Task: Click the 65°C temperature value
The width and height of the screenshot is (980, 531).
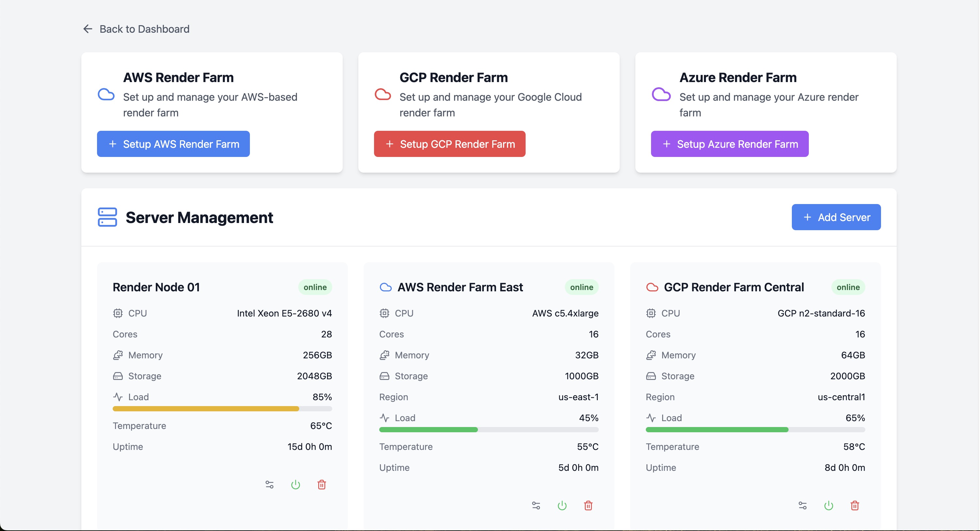Action: pos(321,425)
